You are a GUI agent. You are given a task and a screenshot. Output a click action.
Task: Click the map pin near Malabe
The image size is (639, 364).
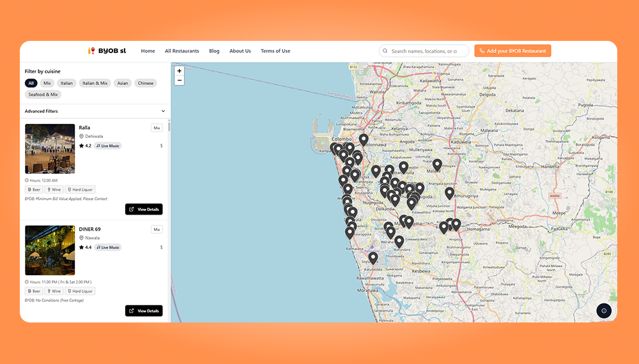(x=437, y=165)
